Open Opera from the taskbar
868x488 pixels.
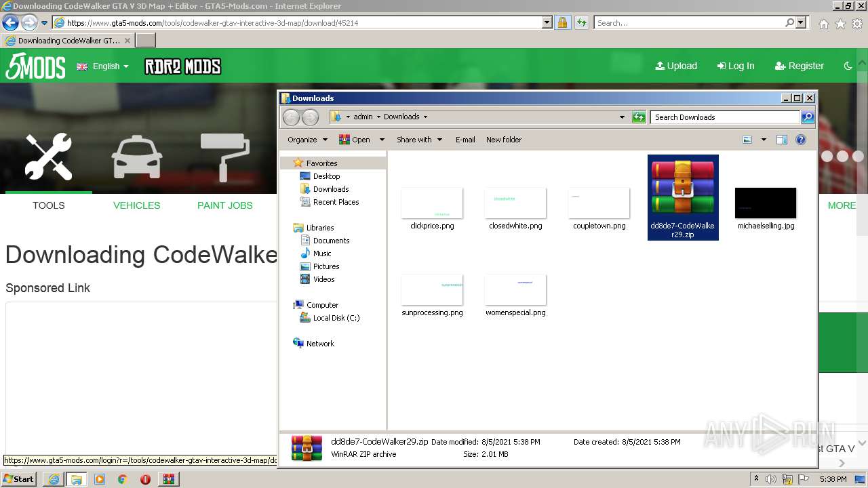(145, 479)
